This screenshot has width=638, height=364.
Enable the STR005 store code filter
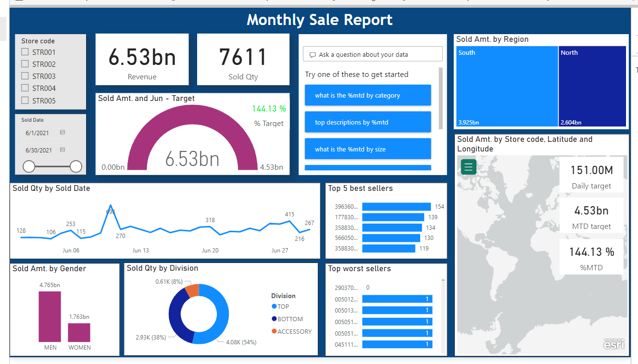[25, 100]
